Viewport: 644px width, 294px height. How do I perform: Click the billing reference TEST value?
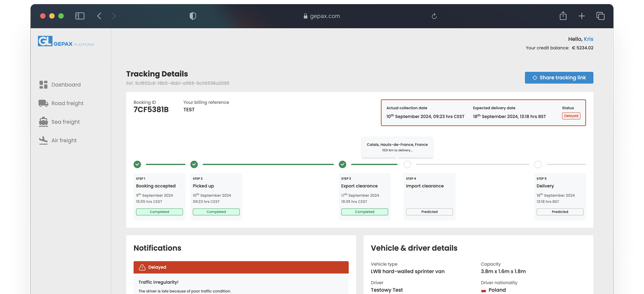click(x=189, y=110)
